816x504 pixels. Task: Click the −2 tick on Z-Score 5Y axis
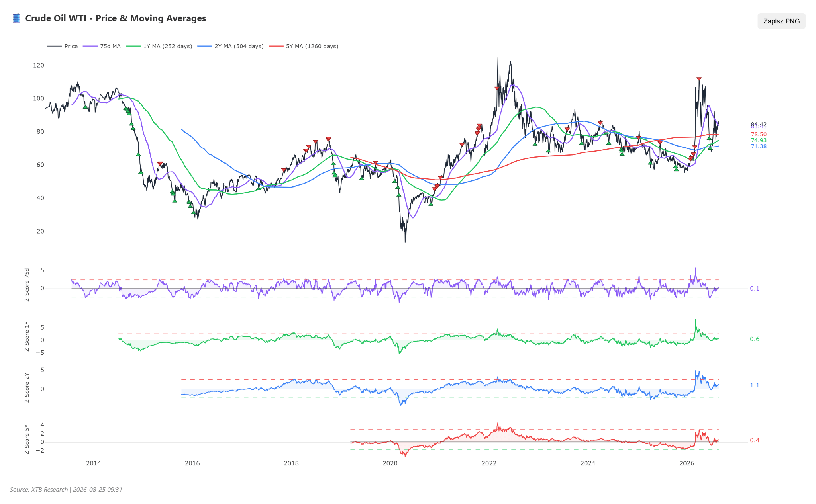(40, 451)
